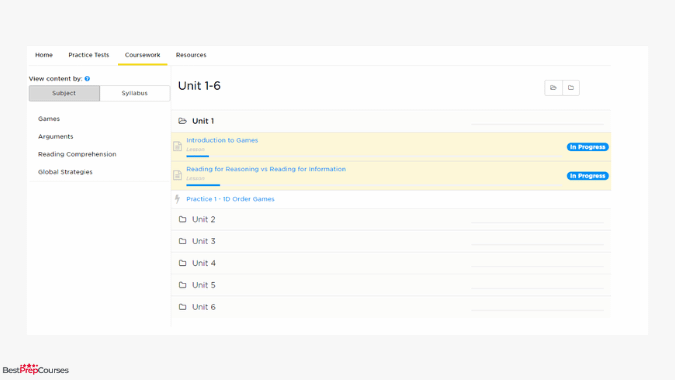Expand the Unit 4 section

point(391,263)
